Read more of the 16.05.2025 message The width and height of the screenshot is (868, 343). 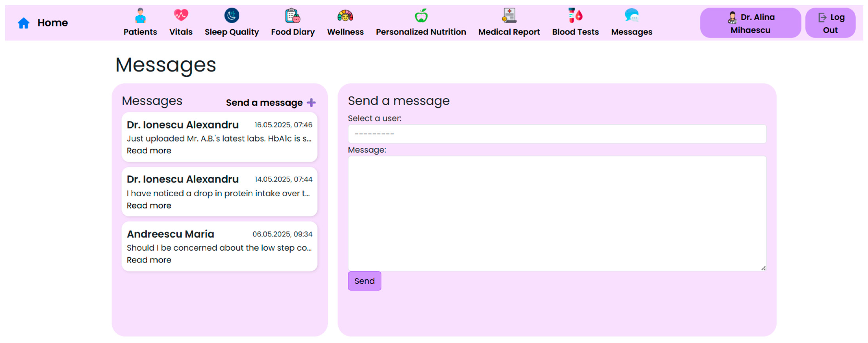tap(149, 151)
